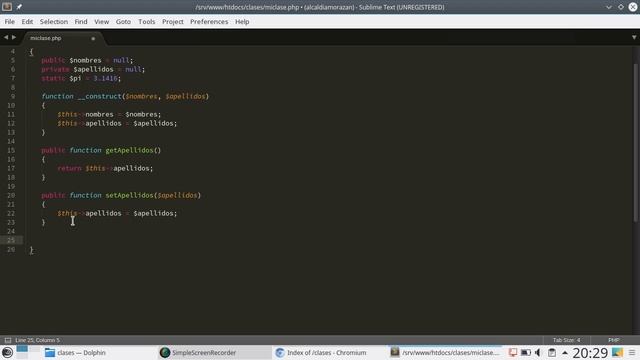The width and height of the screenshot is (640, 360).
Task: Open the battery status tray icon
Action: [526, 352]
